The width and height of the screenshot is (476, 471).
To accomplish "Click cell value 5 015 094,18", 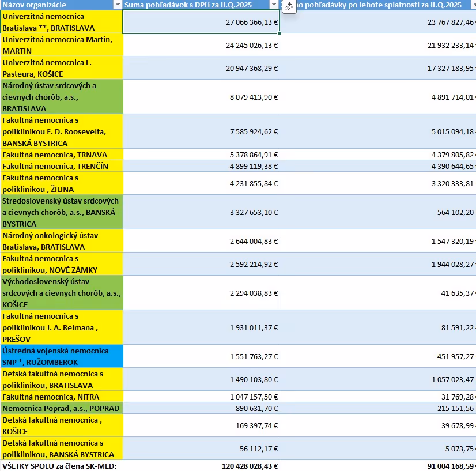I will click(452, 132).
